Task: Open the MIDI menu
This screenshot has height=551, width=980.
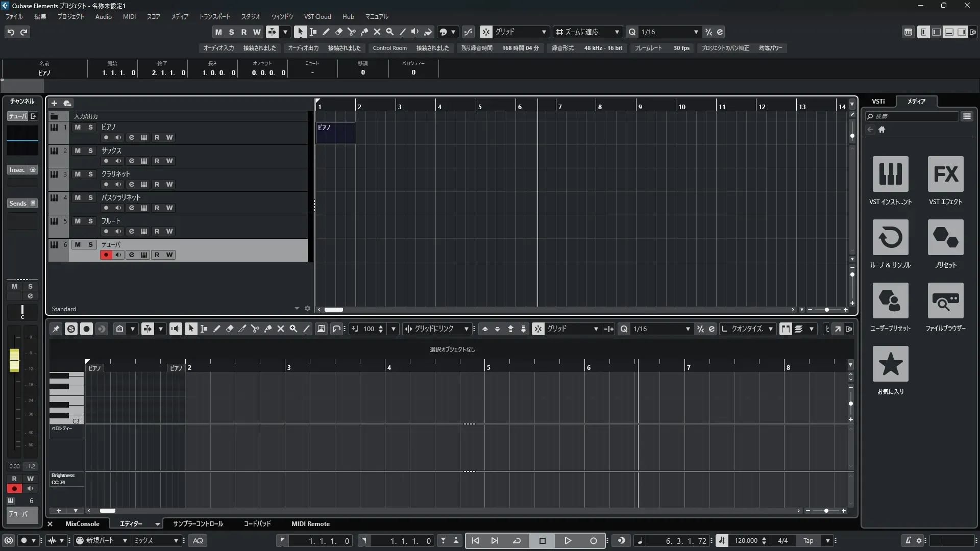Action: coord(129,16)
